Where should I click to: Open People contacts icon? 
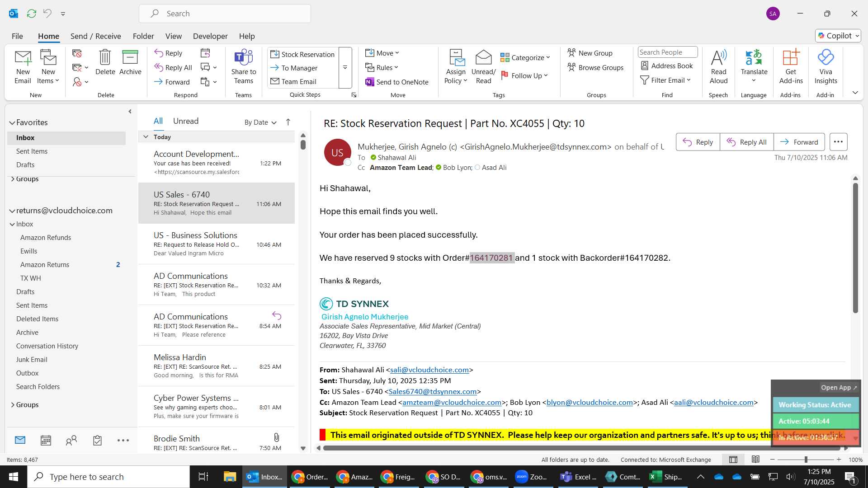coord(71,440)
